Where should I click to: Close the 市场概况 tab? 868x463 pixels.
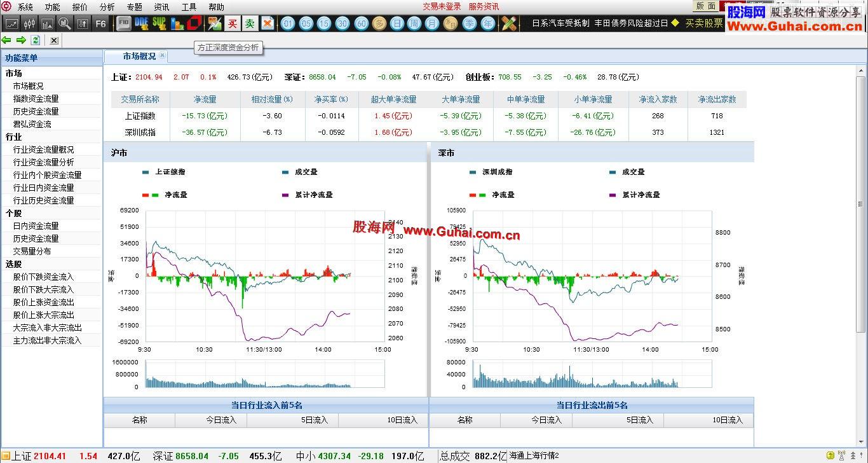pos(162,55)
